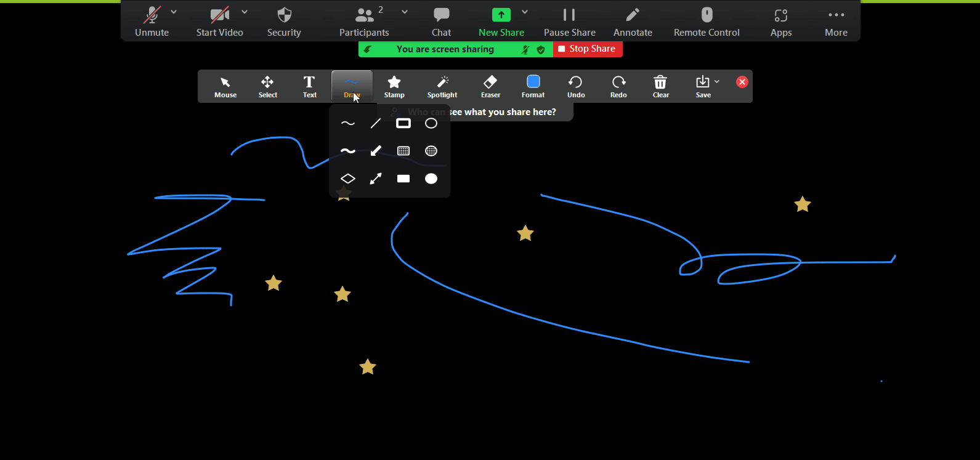Image resolution: width=980 pixels, height=460 pixels.
Task: Redo the annotation
Action: click(x=618, y=86)
